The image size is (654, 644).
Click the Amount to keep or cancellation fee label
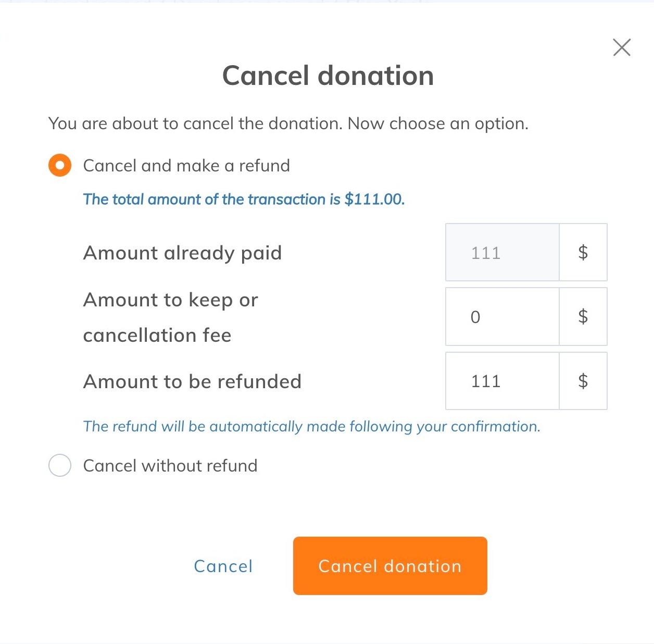tap(170, 317)
